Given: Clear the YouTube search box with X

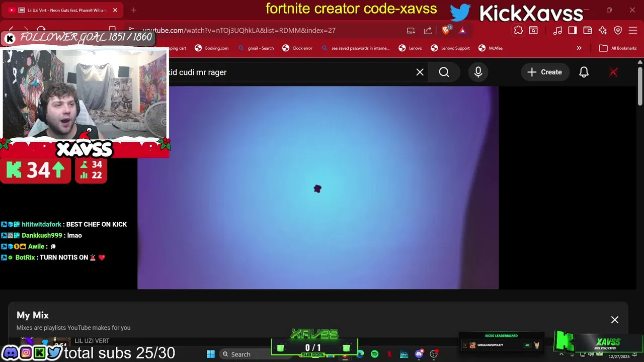Looking at the screenshot, I should click(x=420, y=72).
